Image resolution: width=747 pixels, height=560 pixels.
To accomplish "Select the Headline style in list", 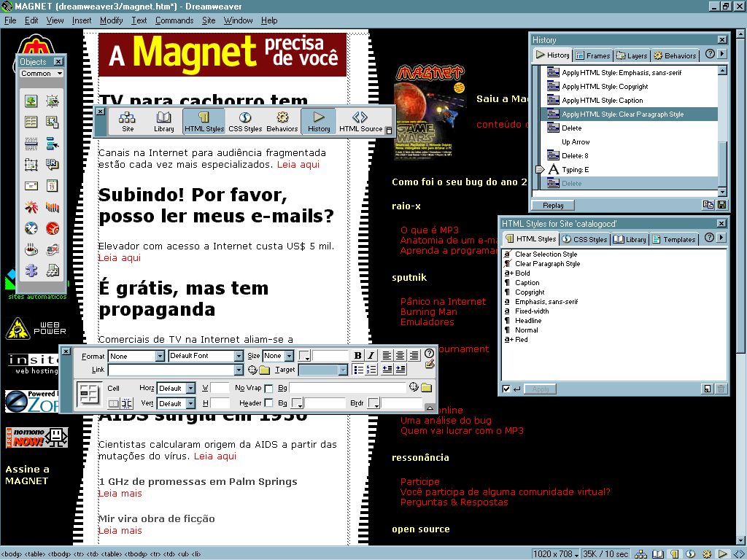I will [x=528, y=320].
